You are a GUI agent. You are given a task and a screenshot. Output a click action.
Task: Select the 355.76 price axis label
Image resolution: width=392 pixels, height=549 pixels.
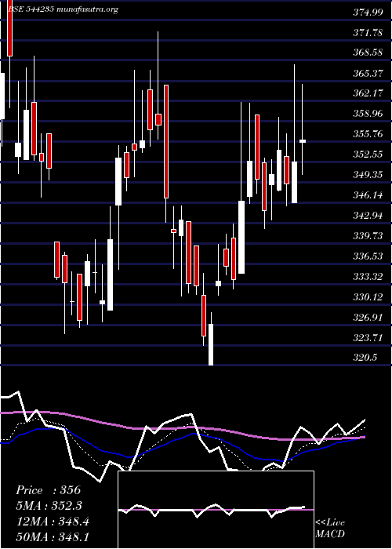coord(368,134)
